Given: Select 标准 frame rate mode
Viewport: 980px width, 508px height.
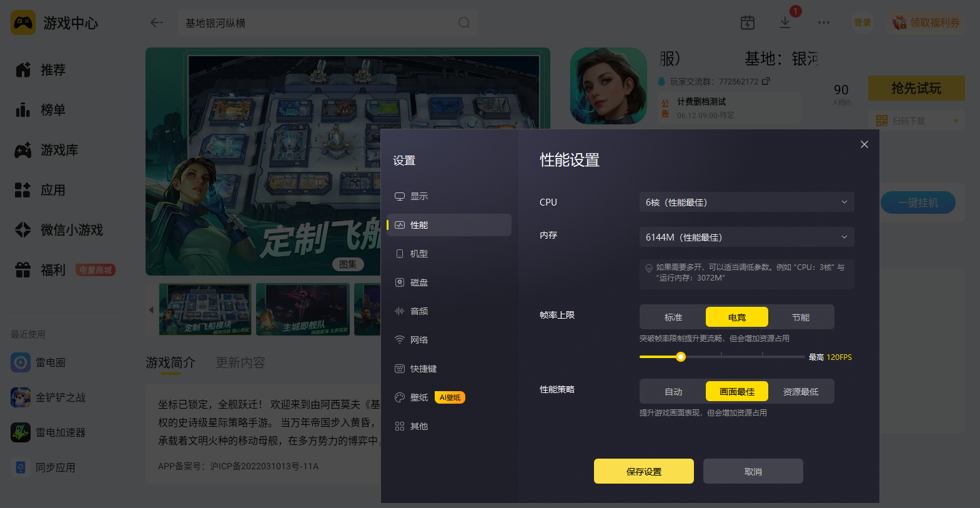Looking at the screenshot, I should tap(673, 317).
